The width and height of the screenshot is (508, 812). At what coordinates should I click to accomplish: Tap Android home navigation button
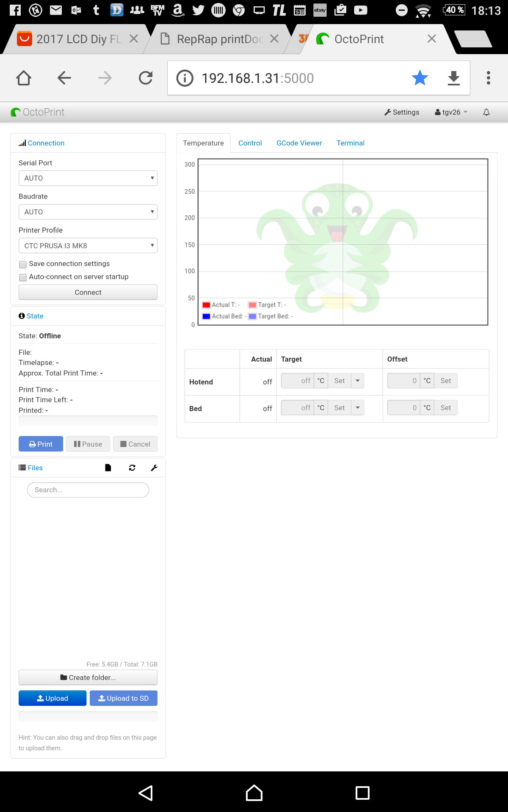pyautogui.click(x=254, y=793)
